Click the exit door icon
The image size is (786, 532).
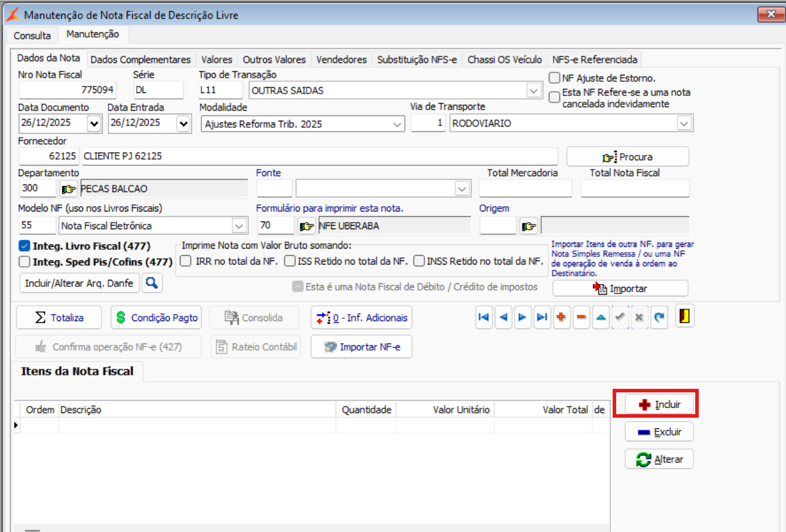pos(684,317)
